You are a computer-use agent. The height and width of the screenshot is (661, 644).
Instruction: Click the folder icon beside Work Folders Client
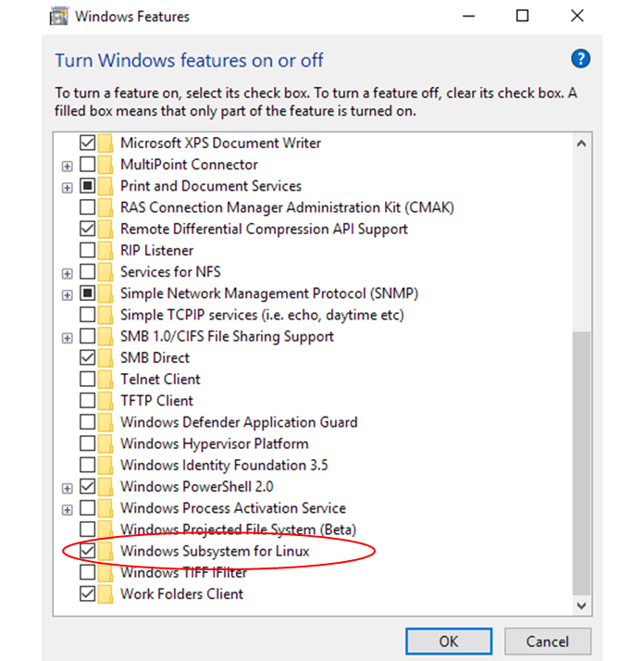(x=105, y=594)
